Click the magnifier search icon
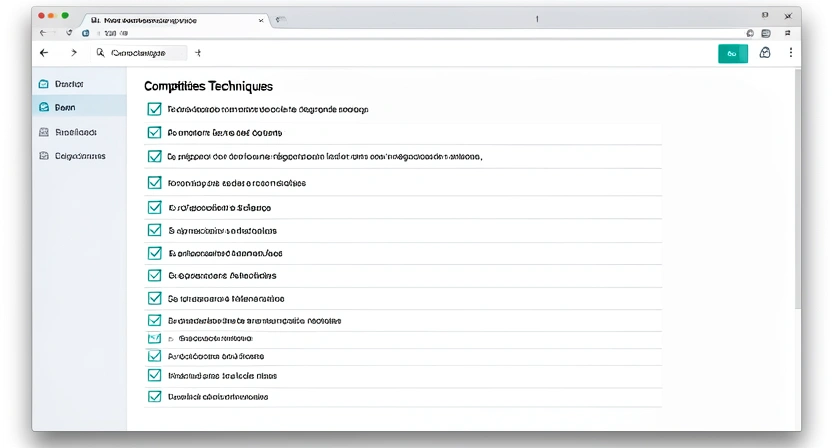The image size is (832, 448). pyautogui.click(x=100, y=53)
